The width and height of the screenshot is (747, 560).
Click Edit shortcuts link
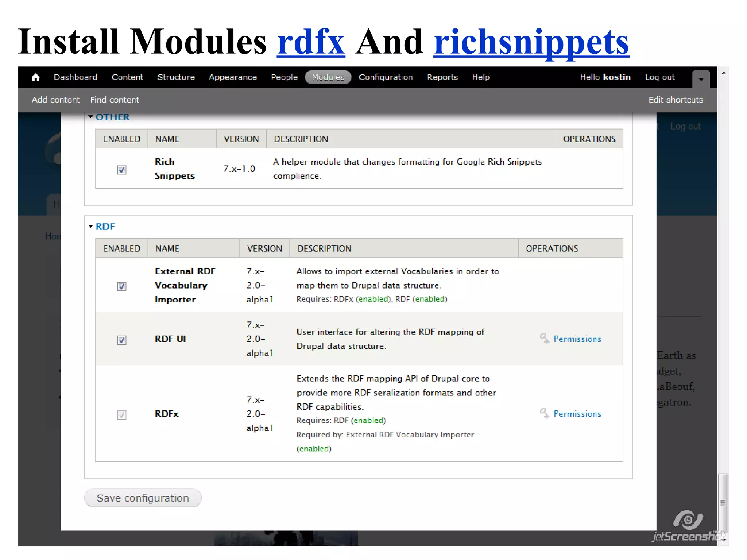pos(676,100)
